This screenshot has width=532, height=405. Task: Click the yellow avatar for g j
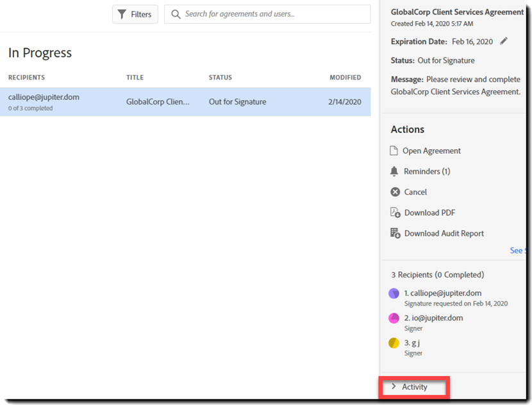coord(394,343)
